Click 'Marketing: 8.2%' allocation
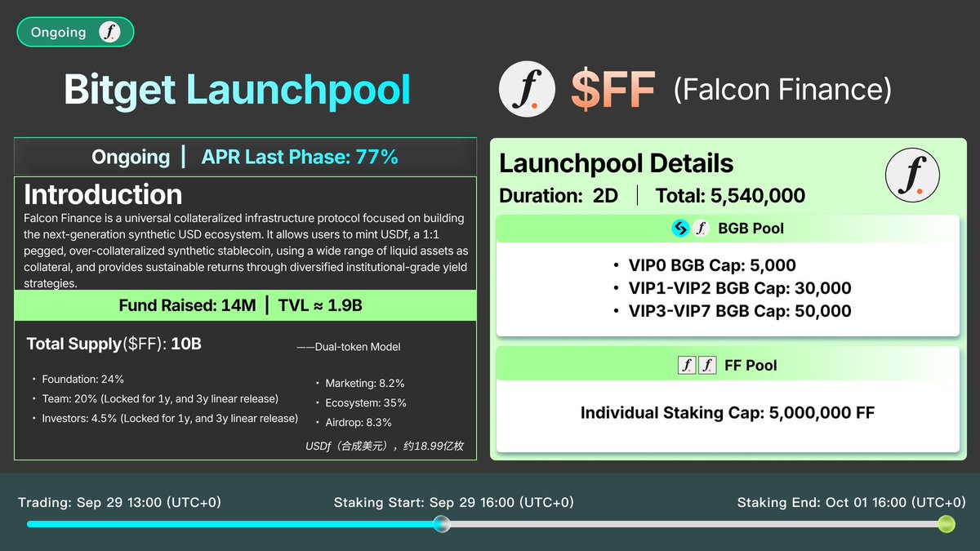 364,383
